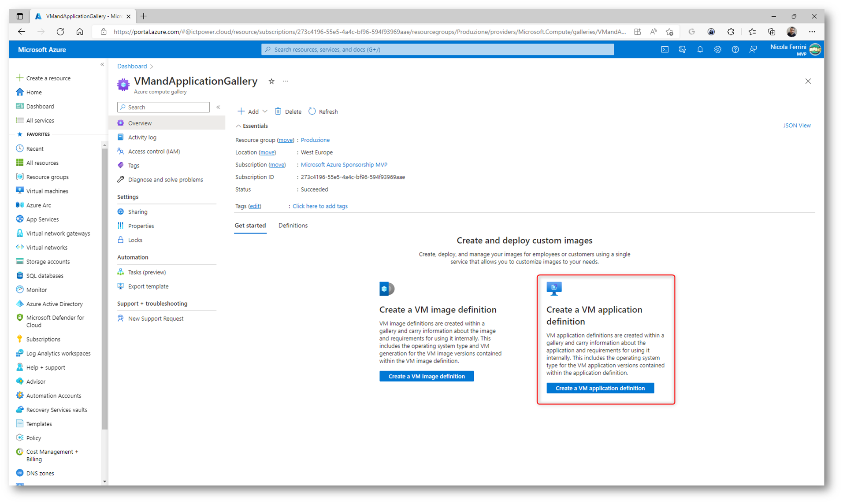Open Monitor in favorites
Viewport: 843px width, 504px height.
pyautogui.click(x=36, y=289)
